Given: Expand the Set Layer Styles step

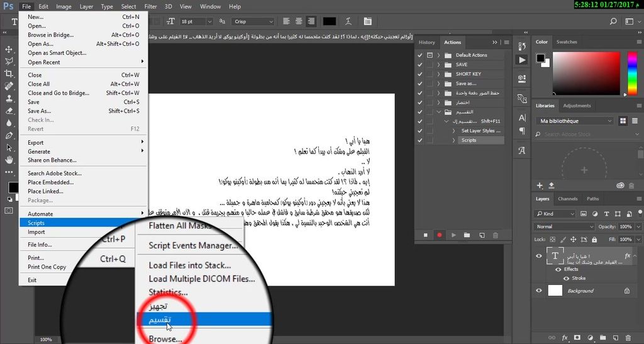Looking at the screenshot, I should coord(453,131).
